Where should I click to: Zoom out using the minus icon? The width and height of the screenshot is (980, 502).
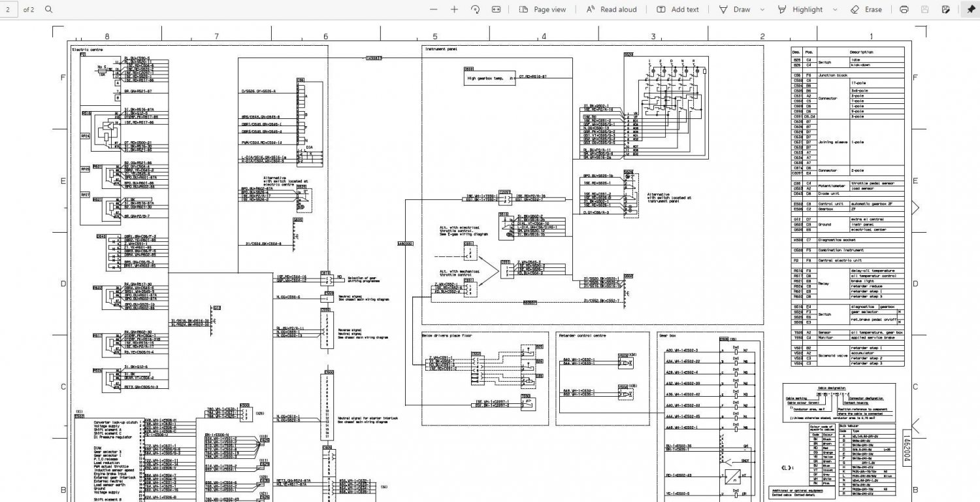click(x=433, y=9)
